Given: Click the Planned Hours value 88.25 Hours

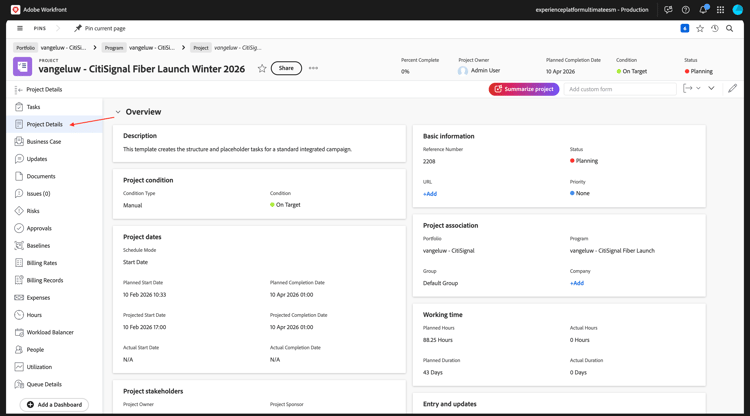Looking at the screenshot, I should (438, 340).
